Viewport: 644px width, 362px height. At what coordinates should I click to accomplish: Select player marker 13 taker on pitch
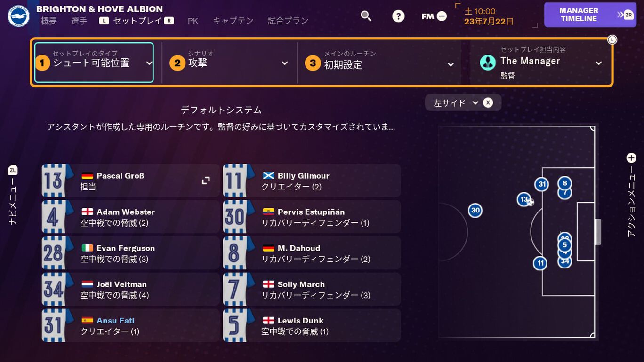point(524,199)
